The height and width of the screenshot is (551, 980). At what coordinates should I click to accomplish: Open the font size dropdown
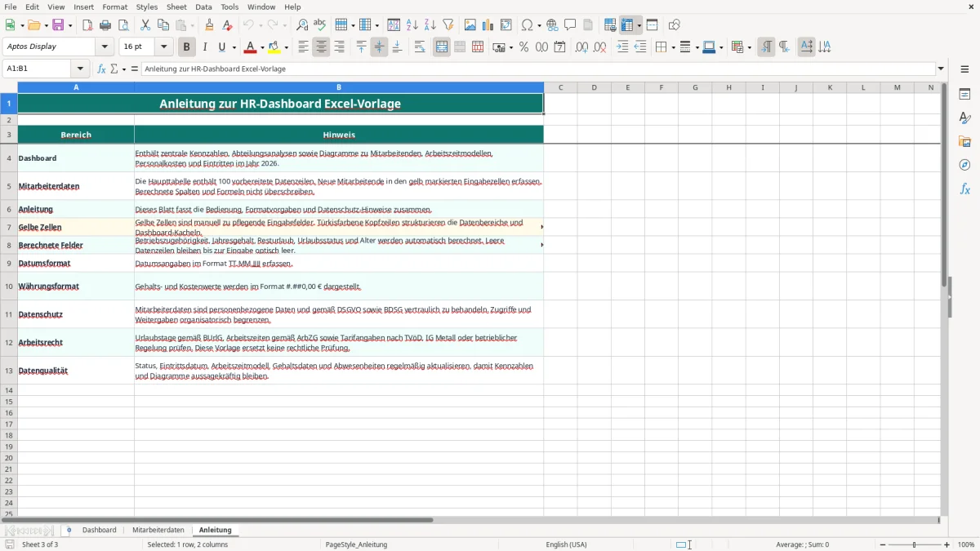click(163, 47)
